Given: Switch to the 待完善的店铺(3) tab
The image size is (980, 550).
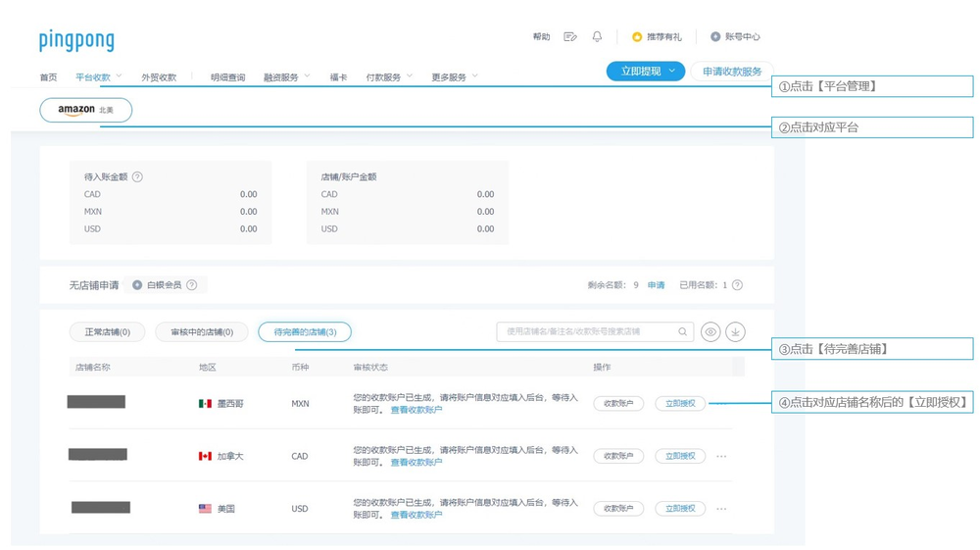Looking at the screenshot, I should click(305, 332).
